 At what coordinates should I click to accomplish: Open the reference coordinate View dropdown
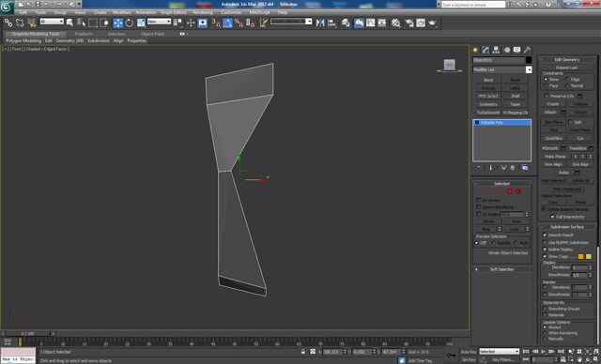(x=159, y=22)
